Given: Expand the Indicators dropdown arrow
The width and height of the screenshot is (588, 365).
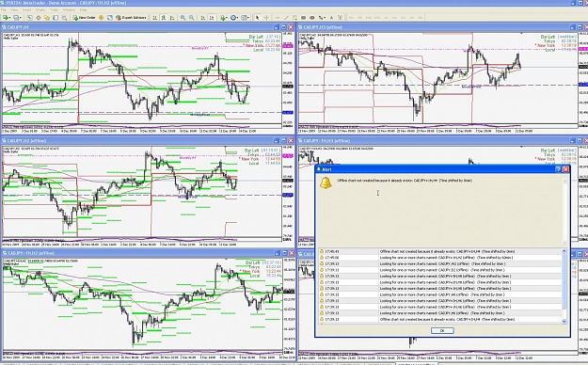Looking at the screenshot, I should [227, 18].
